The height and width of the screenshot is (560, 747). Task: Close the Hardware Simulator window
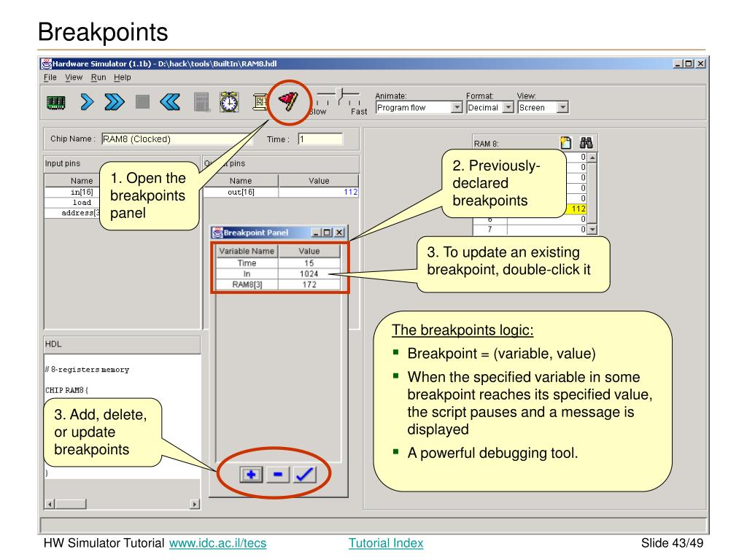tap(700, 63)
